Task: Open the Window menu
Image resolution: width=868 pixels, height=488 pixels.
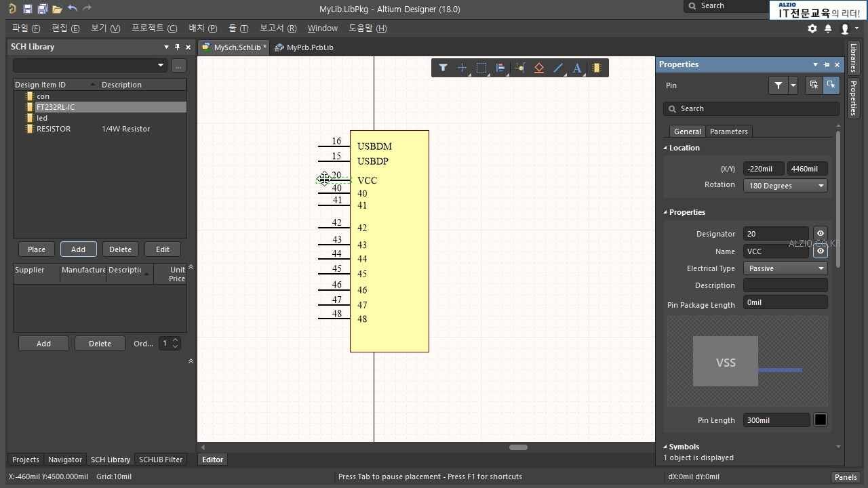Action: pos(322,28)
